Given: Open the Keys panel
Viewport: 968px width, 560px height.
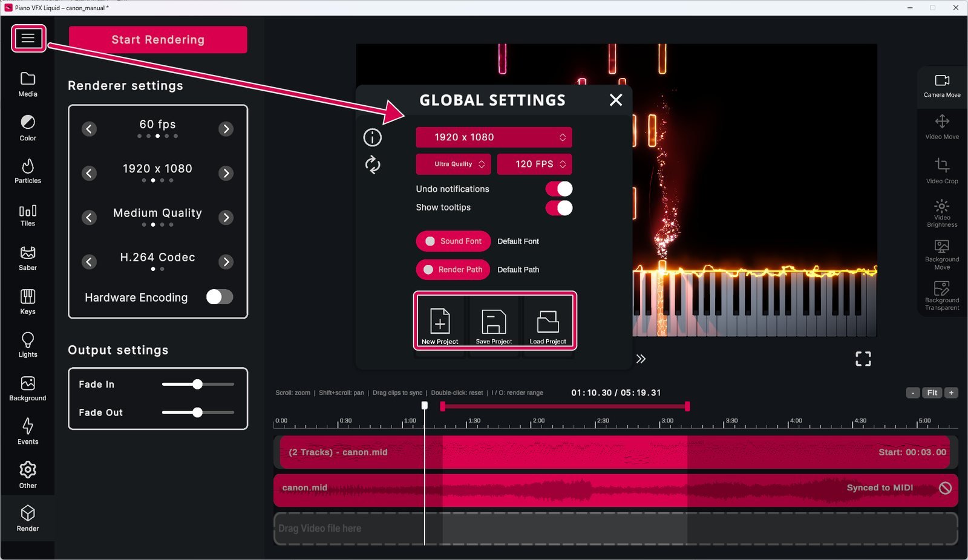Looking at the screenshot, I should pyautogui.click(x=28, y=302).
